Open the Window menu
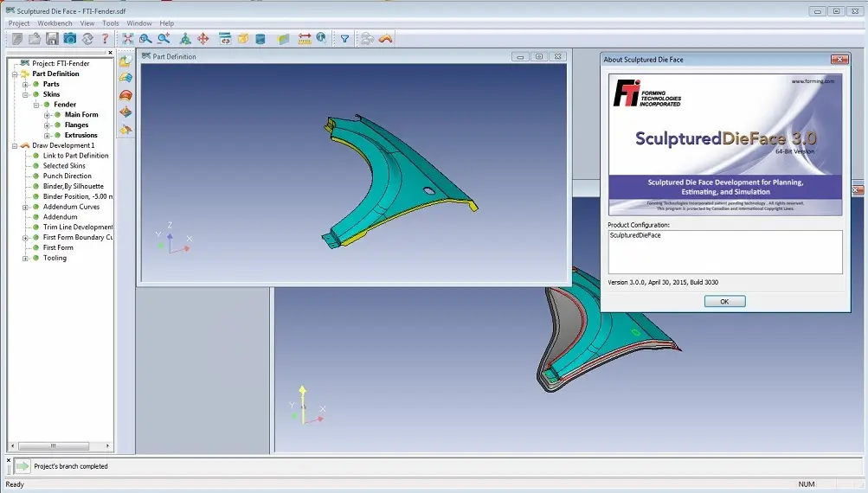The width and height of the screenshot is (868, 493). coord(139,23)
